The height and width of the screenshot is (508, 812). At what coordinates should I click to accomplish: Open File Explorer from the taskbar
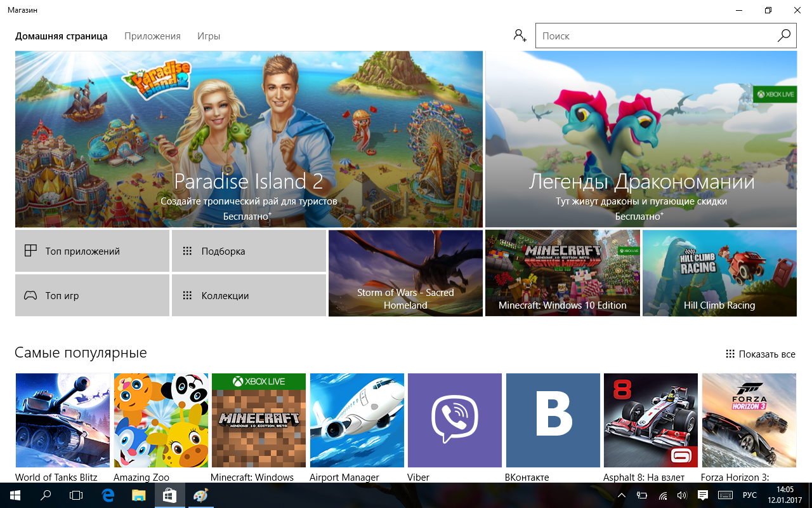[x=139, y=495]
